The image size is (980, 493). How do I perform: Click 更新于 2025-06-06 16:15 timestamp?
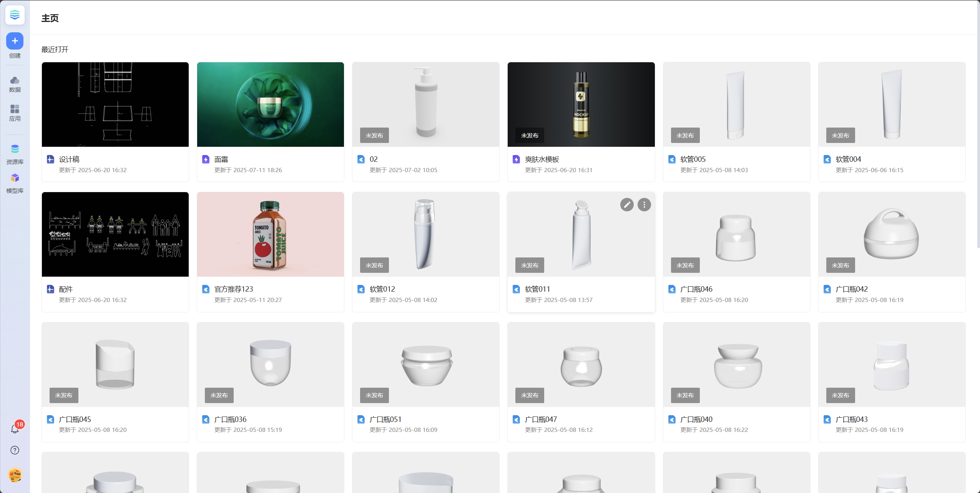pyautogui.click(x=869, y=170)
